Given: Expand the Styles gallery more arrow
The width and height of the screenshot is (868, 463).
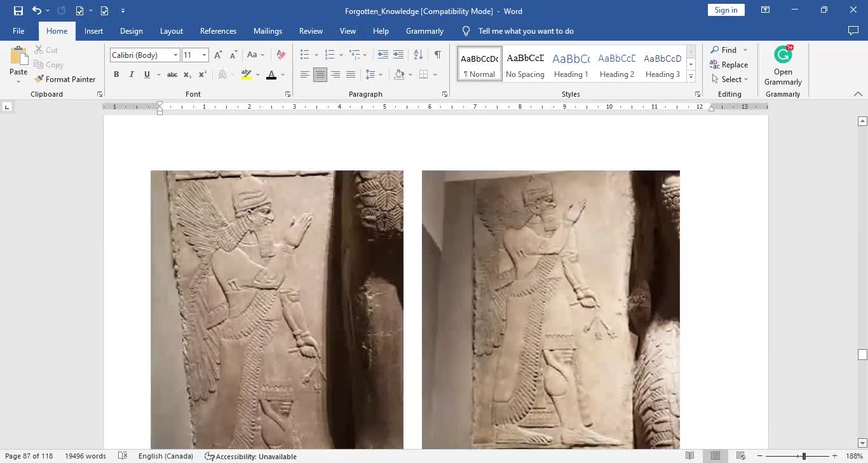Looking at the screenshot, I should [691, 77].
